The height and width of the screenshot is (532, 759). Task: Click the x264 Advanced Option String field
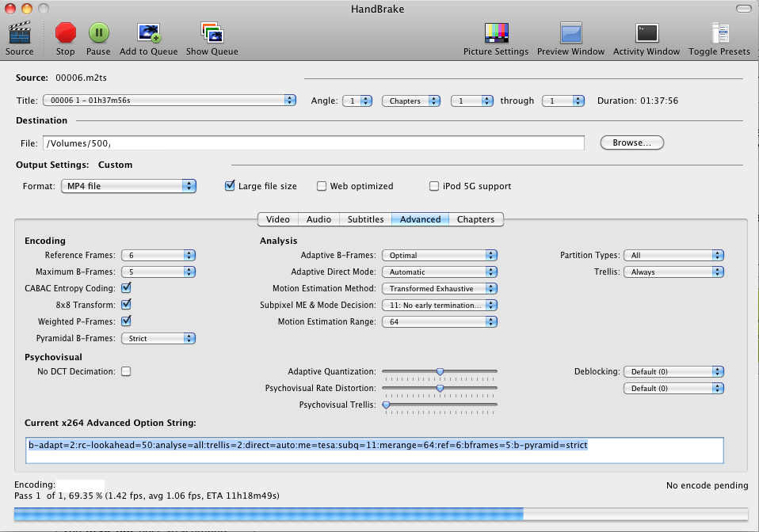375,450
